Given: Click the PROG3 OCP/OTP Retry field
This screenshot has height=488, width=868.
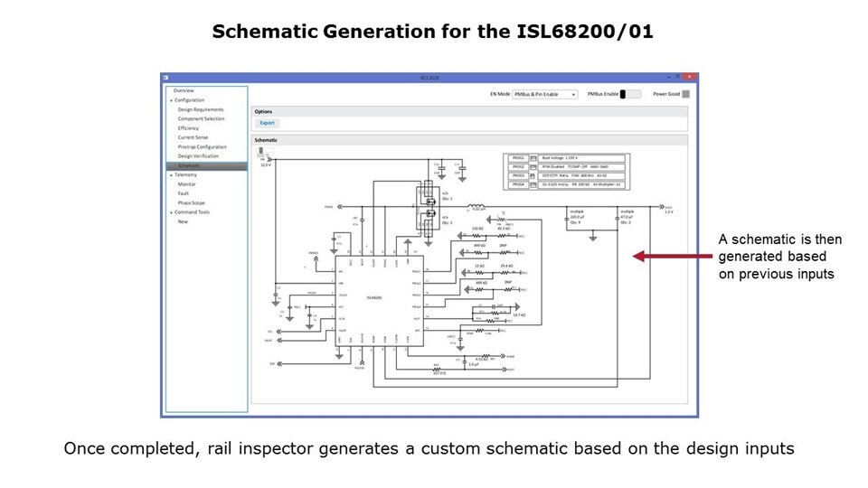Looking at the screenshot, I should pyautogui.click(x=581, y=176).
